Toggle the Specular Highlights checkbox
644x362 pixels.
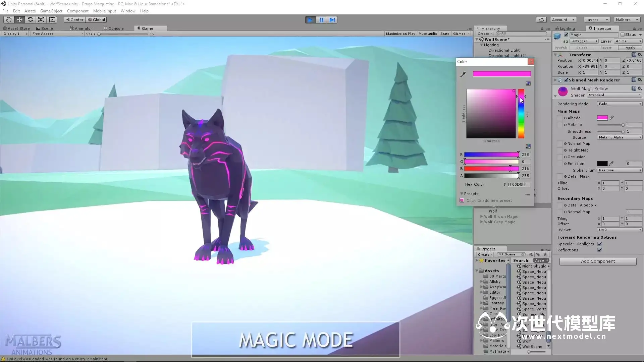click(599, 244)
